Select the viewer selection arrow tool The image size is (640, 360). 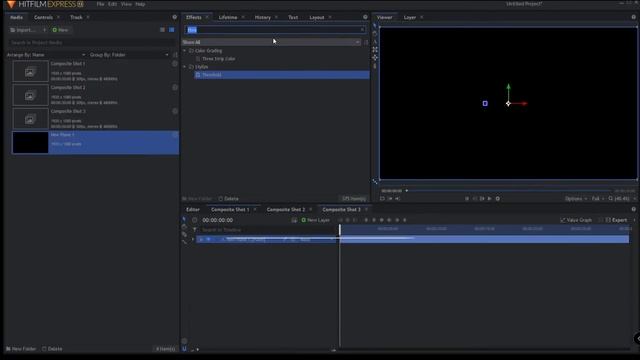click(375, 26)
